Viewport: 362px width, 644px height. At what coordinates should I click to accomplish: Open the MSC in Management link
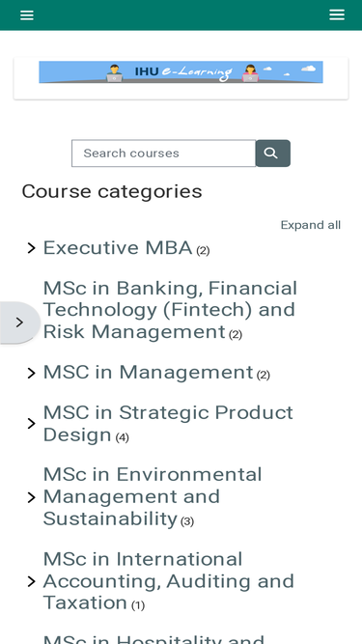point(148,373)
